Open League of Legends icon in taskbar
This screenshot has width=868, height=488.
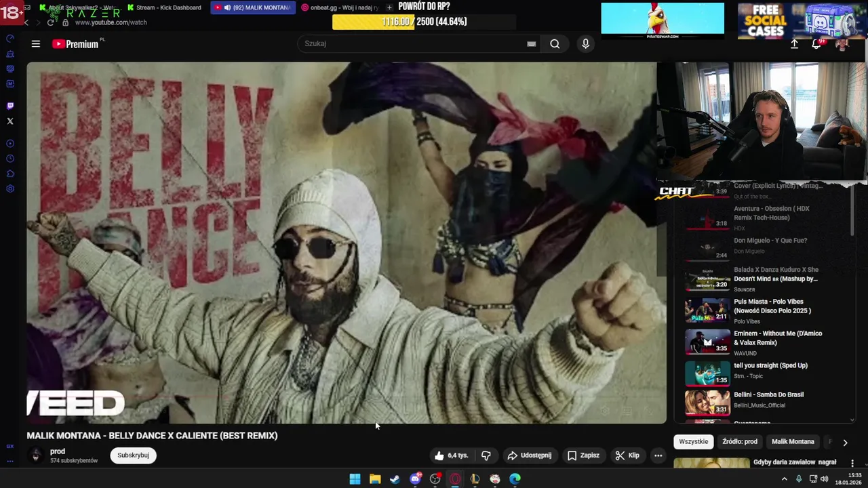click(x=475, y=479)
